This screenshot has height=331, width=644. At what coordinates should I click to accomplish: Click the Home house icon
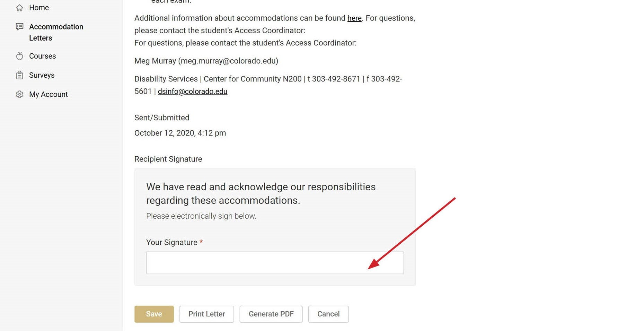(20, 8)
